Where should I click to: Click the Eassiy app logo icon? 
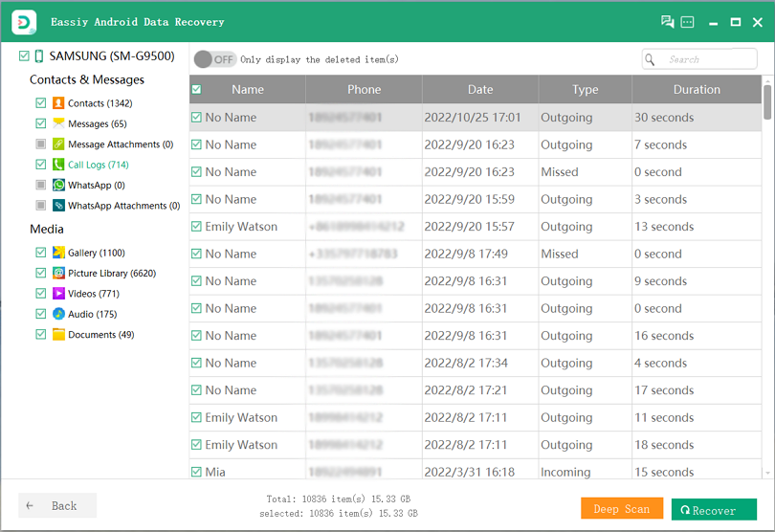[24, 22]
